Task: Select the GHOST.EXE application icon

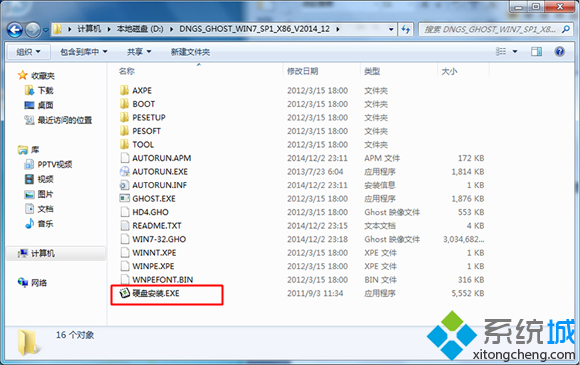Action: coord(125,198)
